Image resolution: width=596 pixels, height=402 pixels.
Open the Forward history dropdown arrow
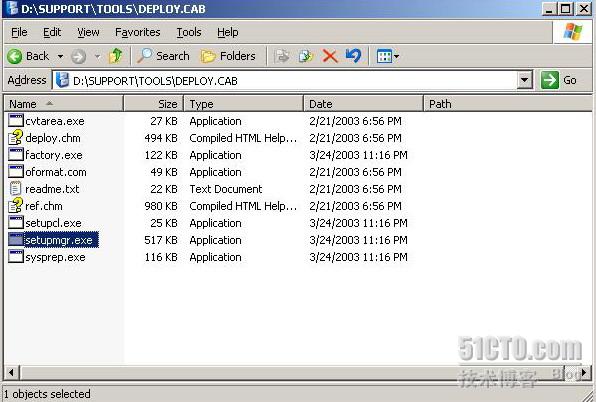coord(97,57)
